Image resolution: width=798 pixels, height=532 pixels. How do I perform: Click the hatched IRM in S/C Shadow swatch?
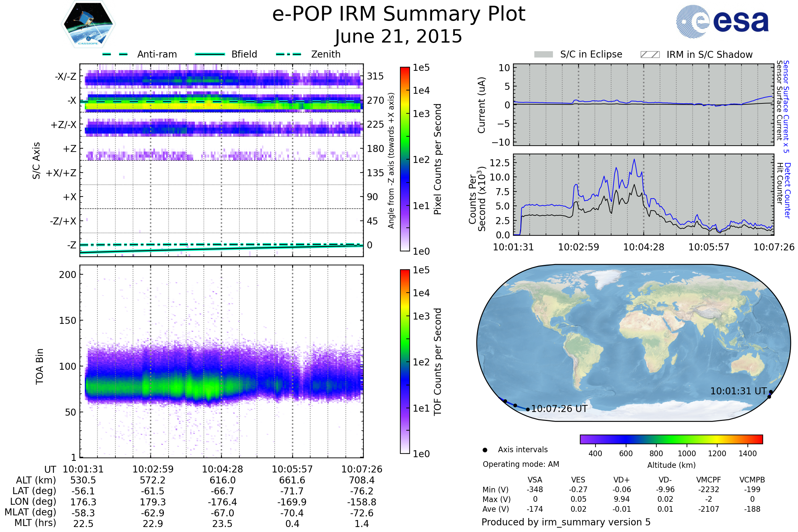[x=650, y=55]
